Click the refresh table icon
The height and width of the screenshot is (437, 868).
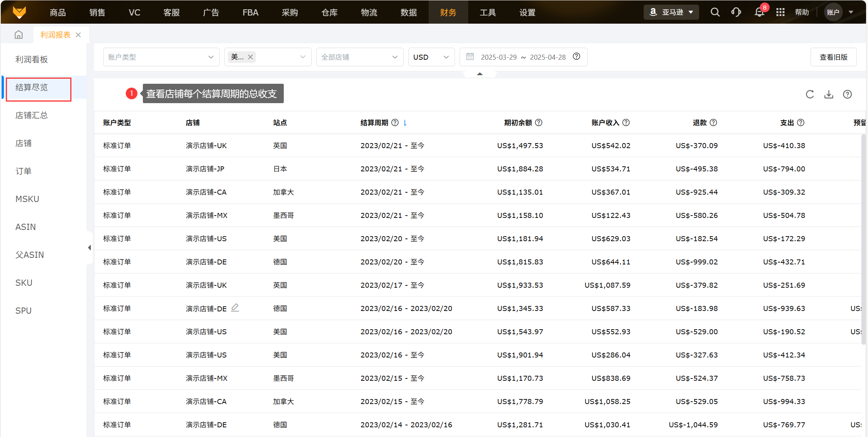809,94
